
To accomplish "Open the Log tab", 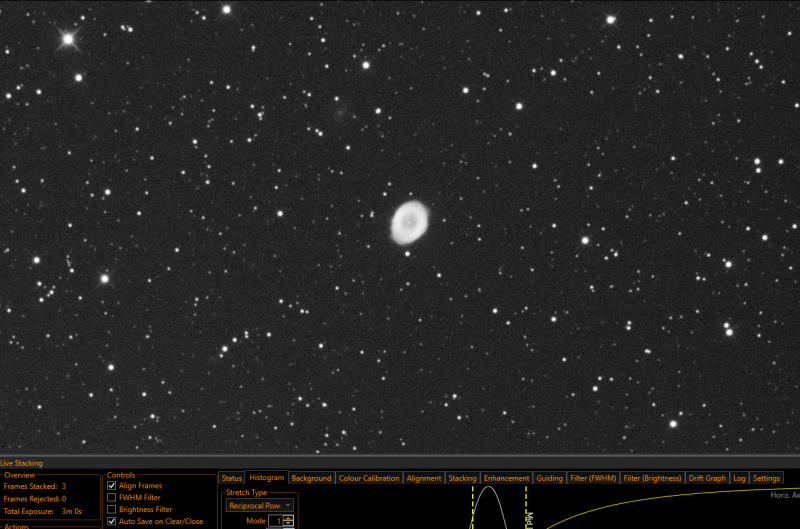I will pos(739,478).
